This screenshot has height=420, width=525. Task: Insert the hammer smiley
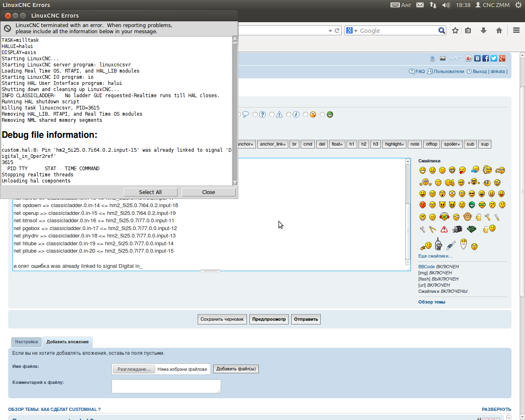(x=488, y=217)
